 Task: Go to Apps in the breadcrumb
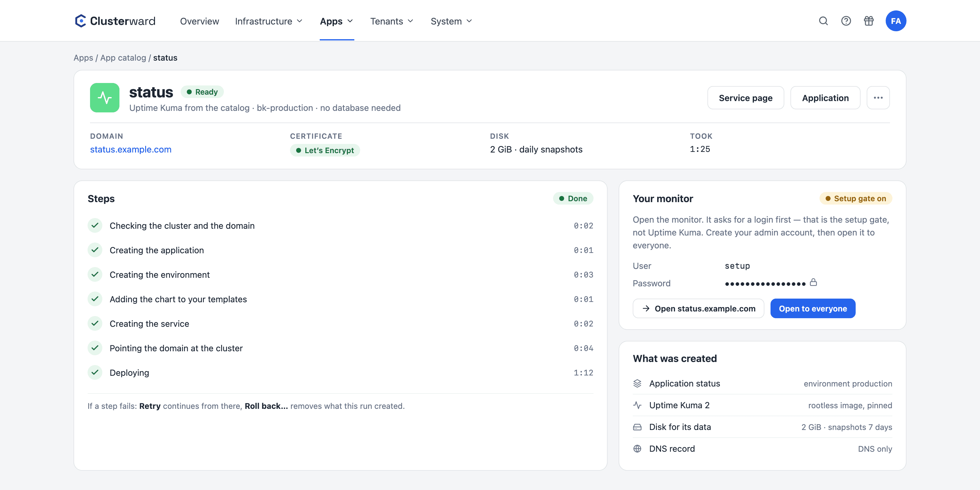click(x=83, y=58)
